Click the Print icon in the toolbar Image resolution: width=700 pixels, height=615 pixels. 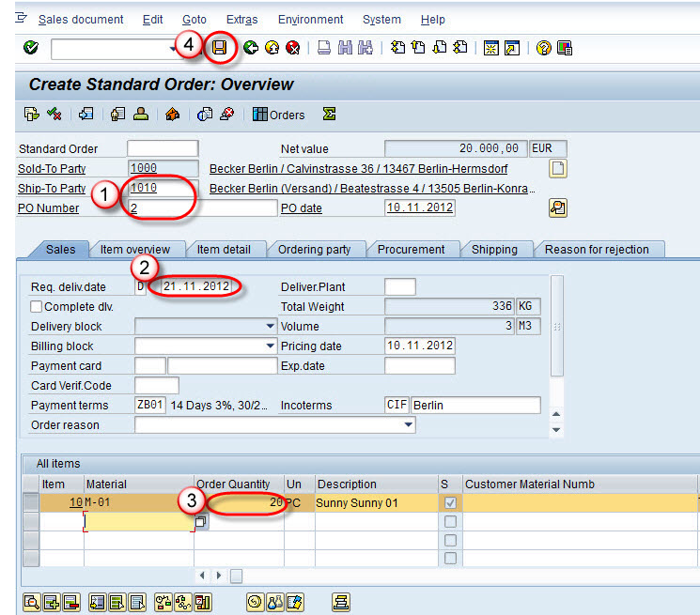323,48
